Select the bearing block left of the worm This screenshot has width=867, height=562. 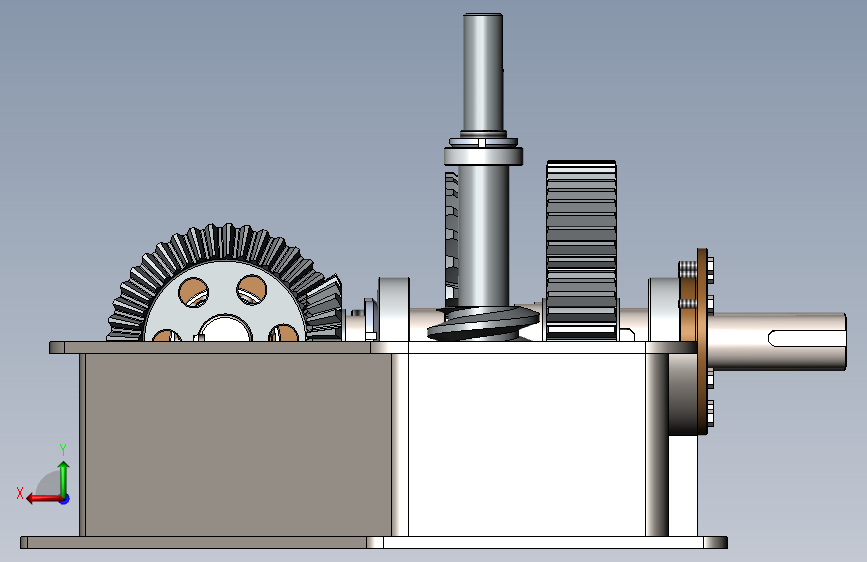point(394,309)
